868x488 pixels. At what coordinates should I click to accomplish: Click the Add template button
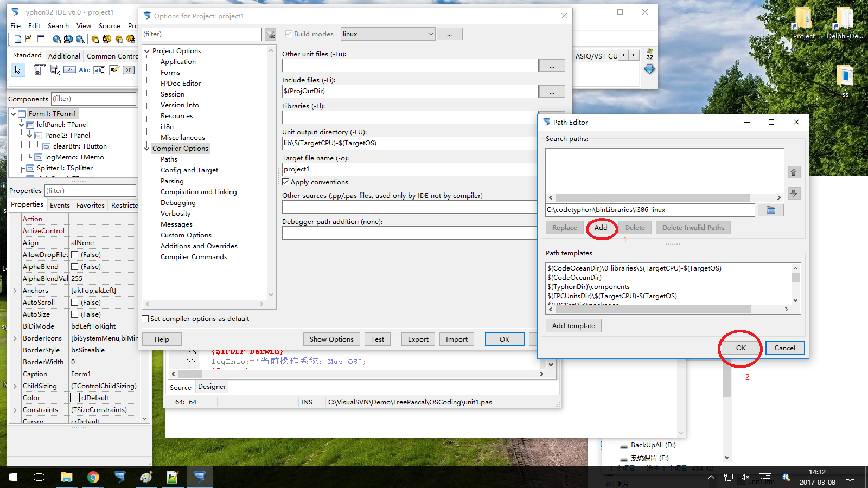573,326
